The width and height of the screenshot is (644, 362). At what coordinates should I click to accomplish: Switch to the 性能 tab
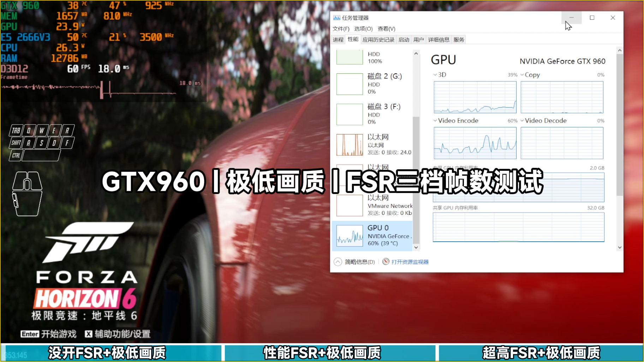(353, 39)
